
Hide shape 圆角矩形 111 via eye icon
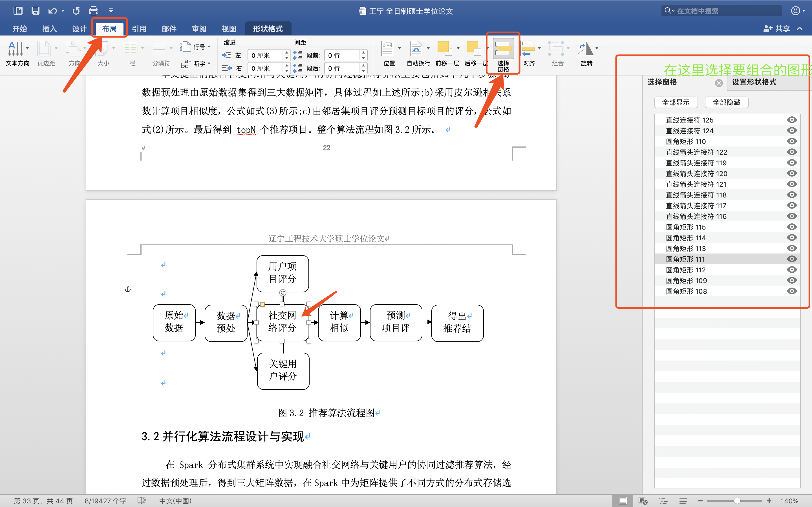pyautogui.click(x=791, y=259)
